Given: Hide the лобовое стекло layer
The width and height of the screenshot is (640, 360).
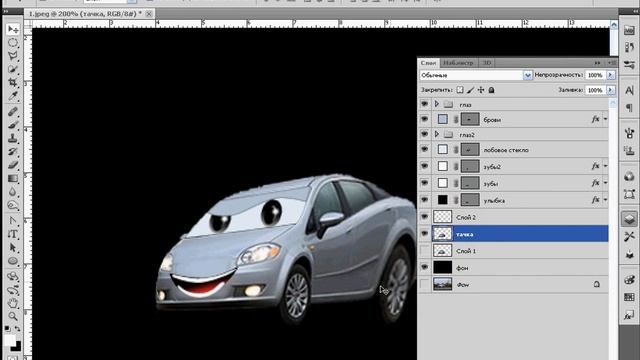Looking at the screenshot, I should [424, 150].
